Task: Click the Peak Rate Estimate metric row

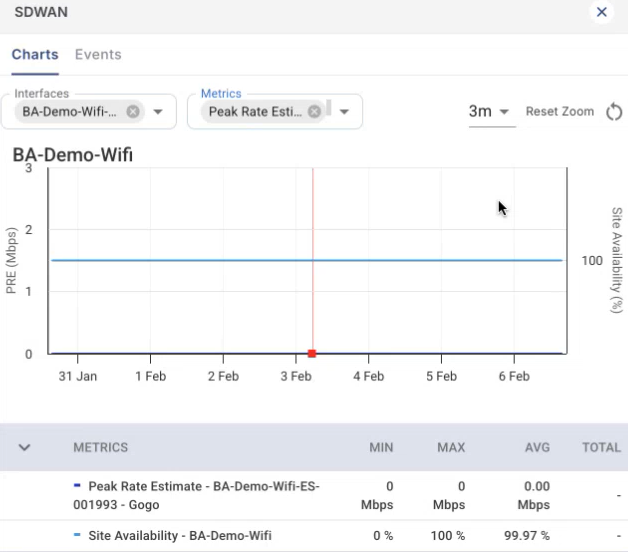Action: click(x=200, y=494)
